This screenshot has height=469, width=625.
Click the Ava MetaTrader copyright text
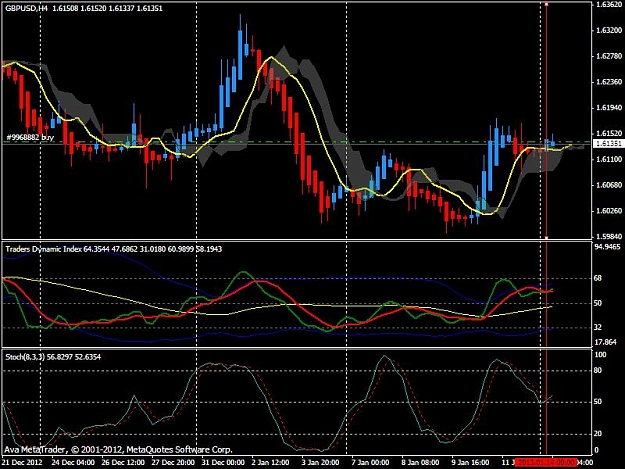pos(118,450)
